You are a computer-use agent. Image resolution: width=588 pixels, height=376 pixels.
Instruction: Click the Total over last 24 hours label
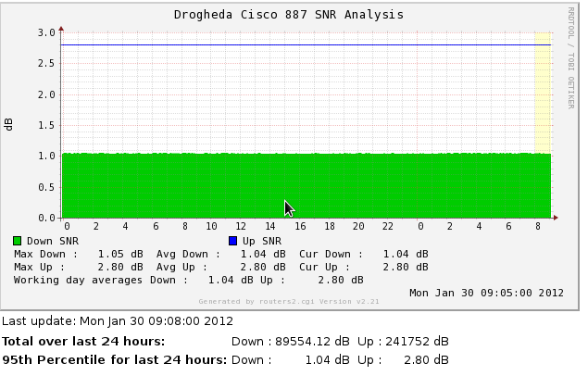point(83,341)
